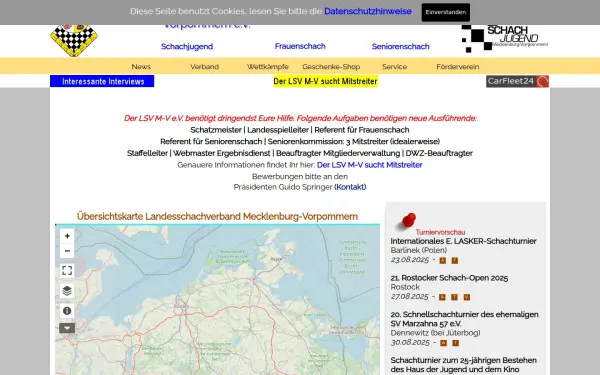Zoom out on the overview map
Viewport: 600px width, 375px height.
pos(67,251)
